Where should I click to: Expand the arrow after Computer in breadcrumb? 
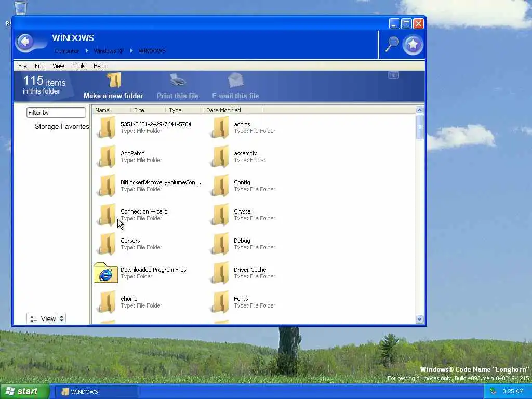click(x=87, y=51)
